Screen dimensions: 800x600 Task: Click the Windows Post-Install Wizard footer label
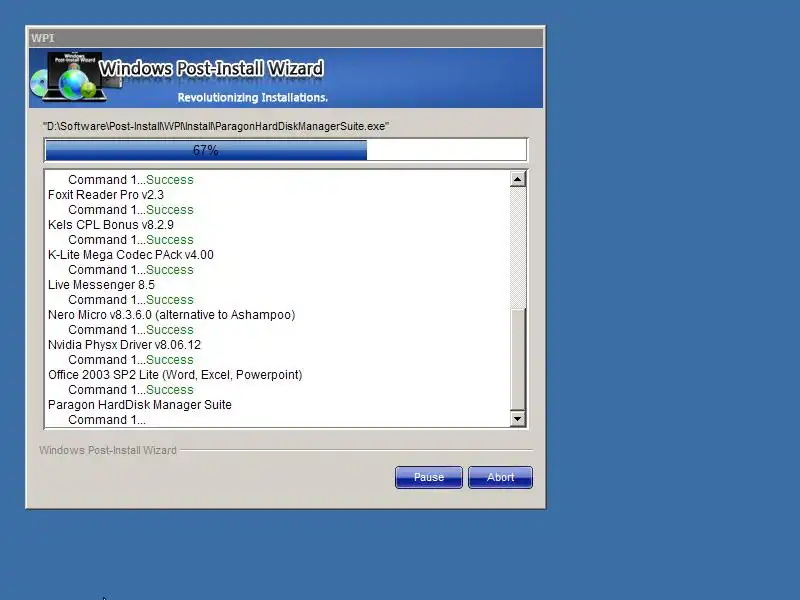click(108, 450)
